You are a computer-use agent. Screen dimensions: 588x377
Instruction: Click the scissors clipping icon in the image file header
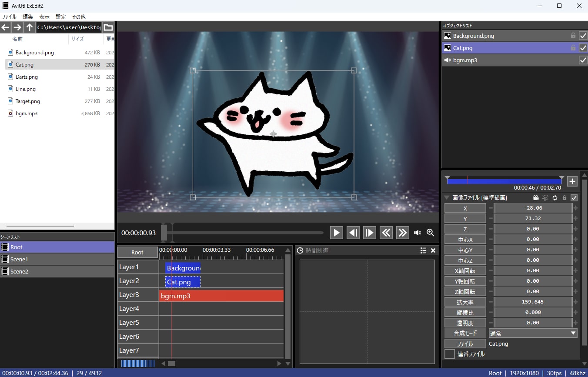pyautogui.click(x=545, y=198)
